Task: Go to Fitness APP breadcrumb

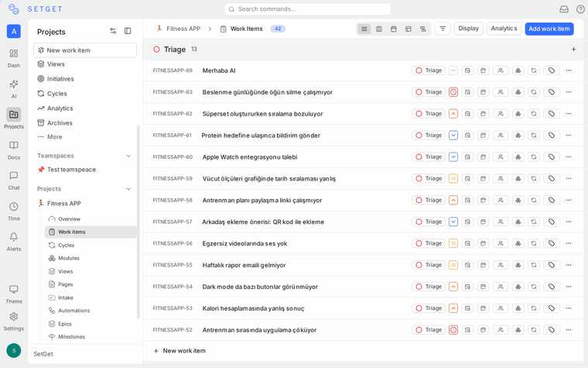Action: pos(179,29)
